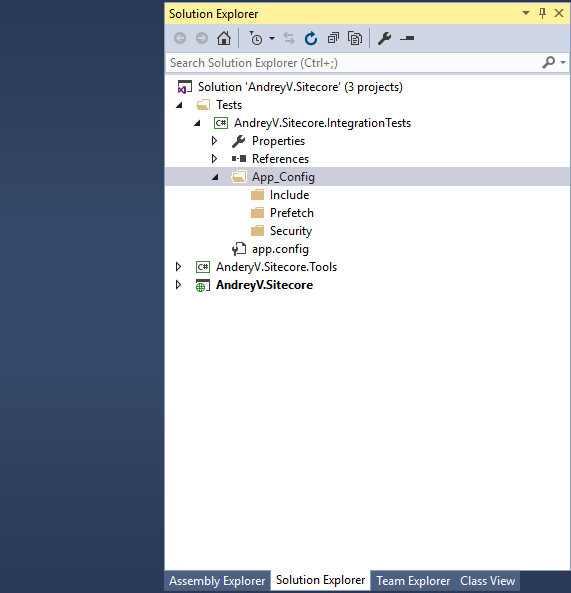This screenshot has width=571, height=593.
Task: Toggle Auto Hide pin icon
Action: click(542, 13)
